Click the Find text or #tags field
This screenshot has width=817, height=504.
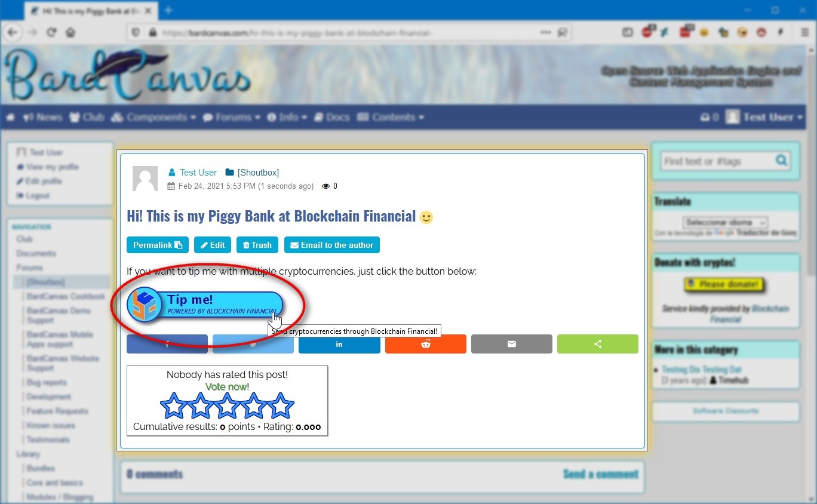(718, 161)
